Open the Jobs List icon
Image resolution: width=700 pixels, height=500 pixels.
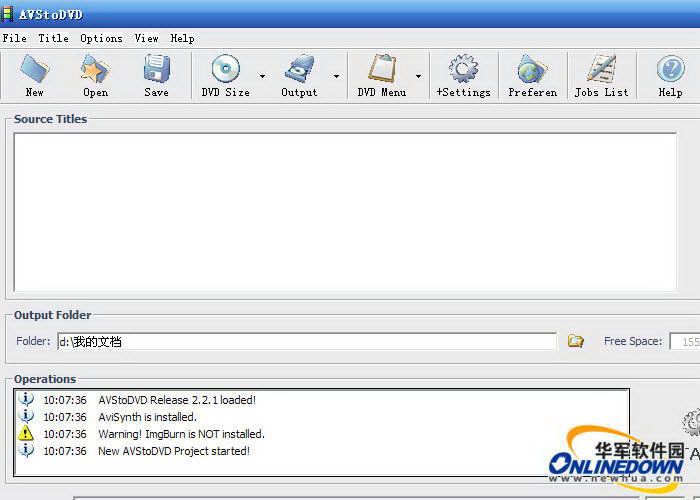tap(601, 69)
